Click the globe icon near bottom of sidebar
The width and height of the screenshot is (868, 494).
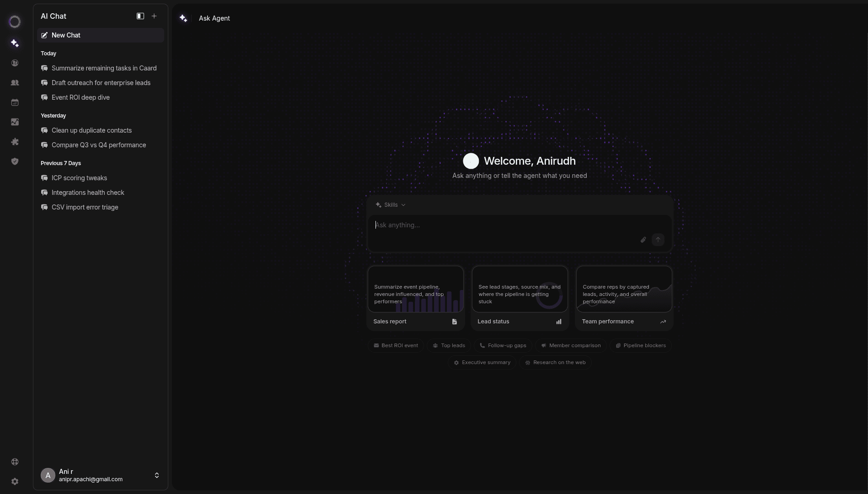tap(15, 462)
